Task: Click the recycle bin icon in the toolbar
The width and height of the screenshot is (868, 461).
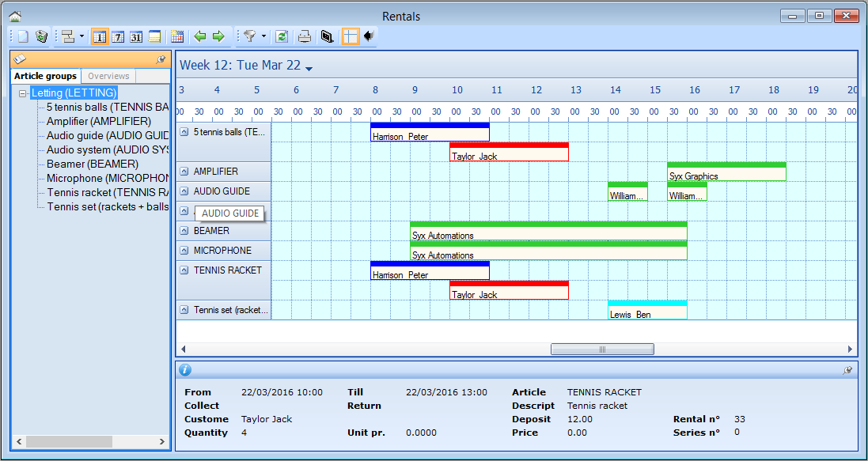Action: (41, 36)
